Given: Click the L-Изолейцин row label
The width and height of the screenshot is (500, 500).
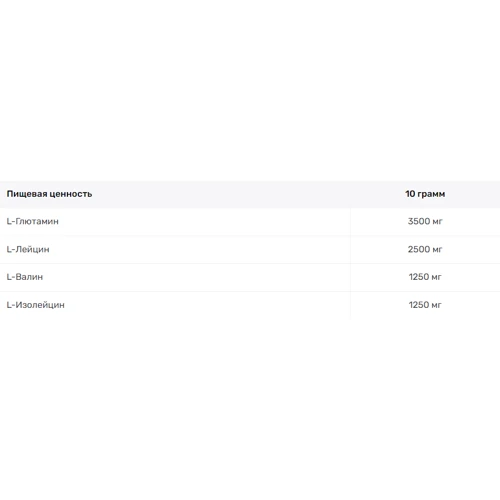Looking at the screenshot, I should (x=36, y=305).
